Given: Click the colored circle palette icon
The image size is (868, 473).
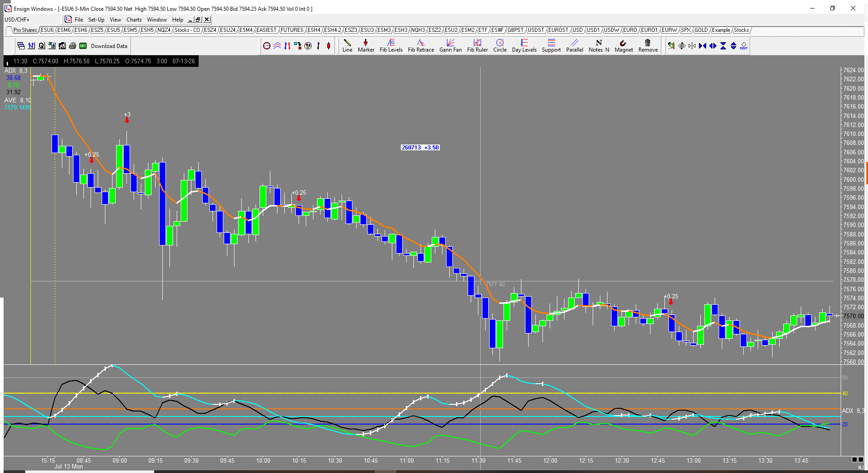Looking at the screenshot, I should pyautogui.click(x=308, y=46).
